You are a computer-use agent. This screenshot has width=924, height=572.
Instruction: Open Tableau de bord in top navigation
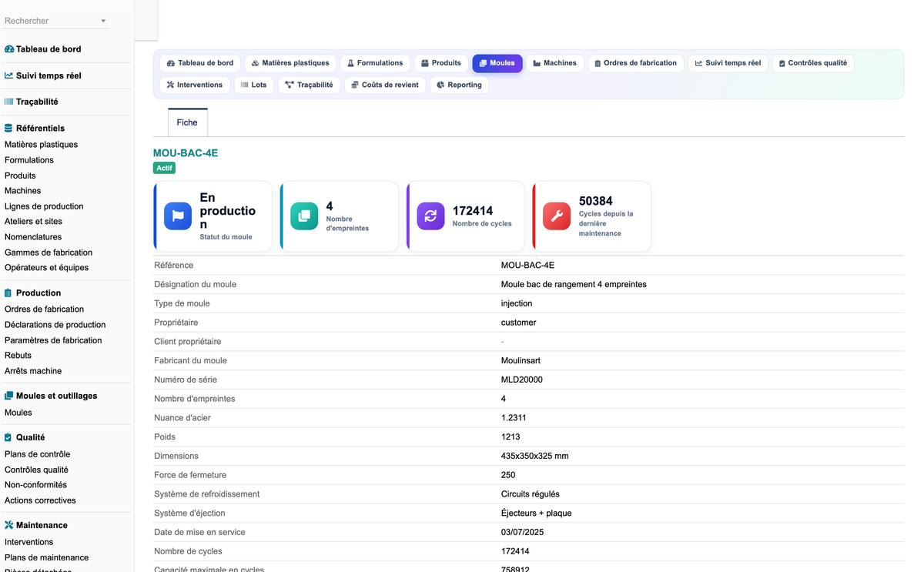tap(200, 63)
